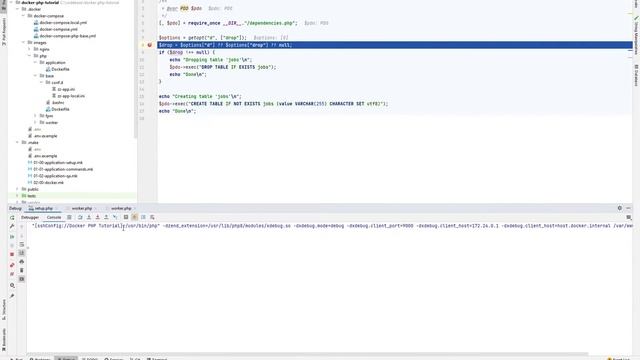Collapse the conf.d folder
Screen dimensions: 640x360
point(41,82)
